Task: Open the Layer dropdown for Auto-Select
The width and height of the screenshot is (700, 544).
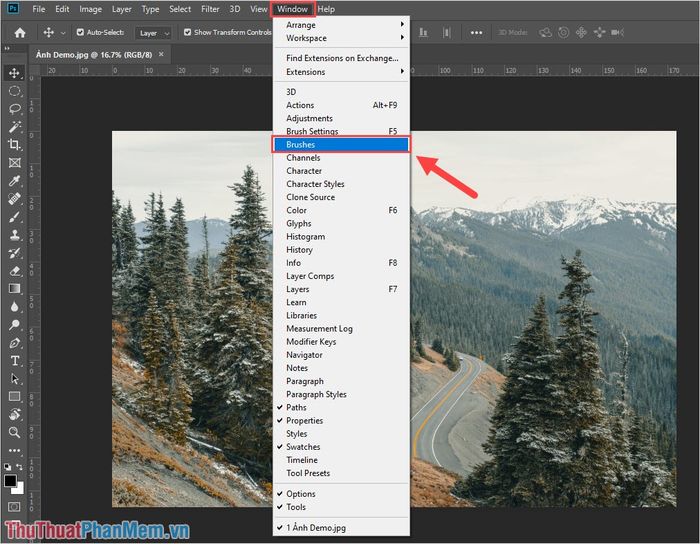Action: [x=152, y=32]
